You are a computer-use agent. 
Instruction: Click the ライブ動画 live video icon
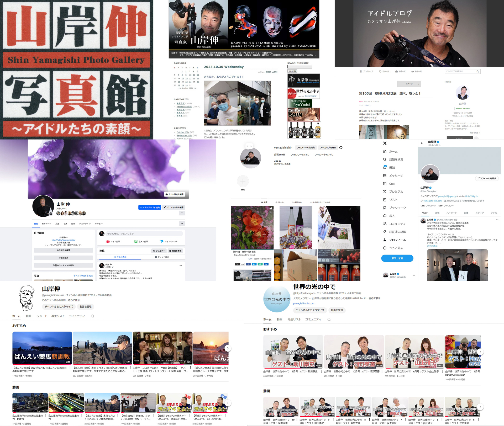108,242
